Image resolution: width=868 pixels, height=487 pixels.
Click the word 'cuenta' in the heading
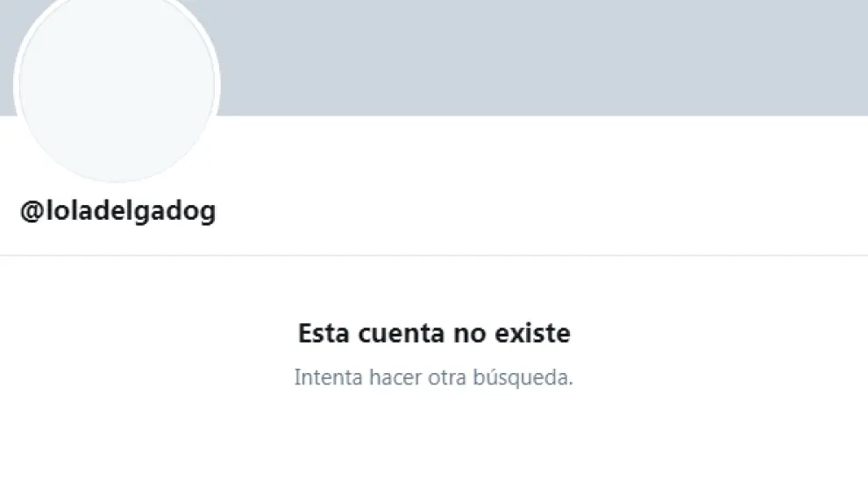point(402,334)
